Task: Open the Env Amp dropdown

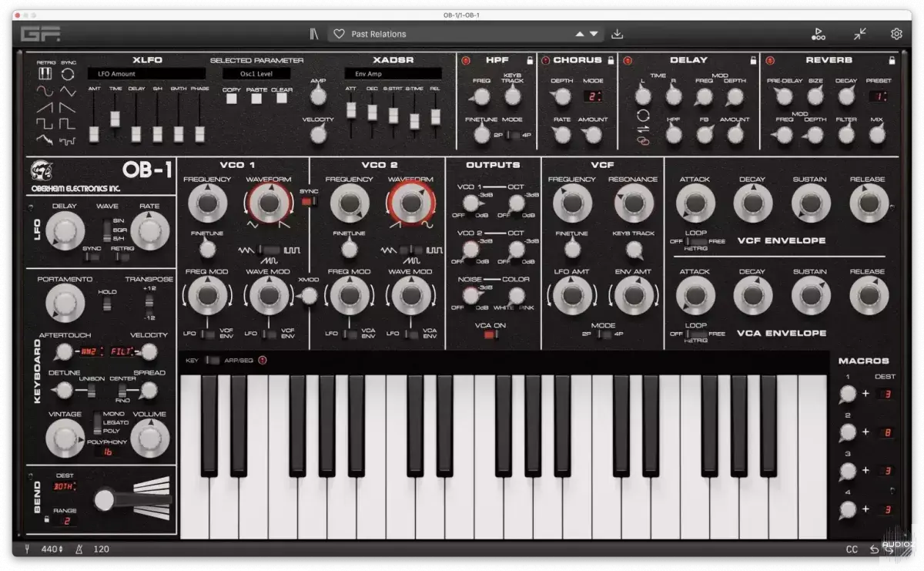Action: (x=393, y=74)
